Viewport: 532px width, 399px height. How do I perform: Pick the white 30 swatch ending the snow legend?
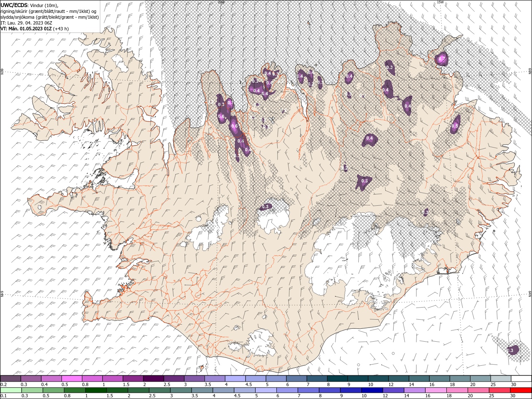521,379
